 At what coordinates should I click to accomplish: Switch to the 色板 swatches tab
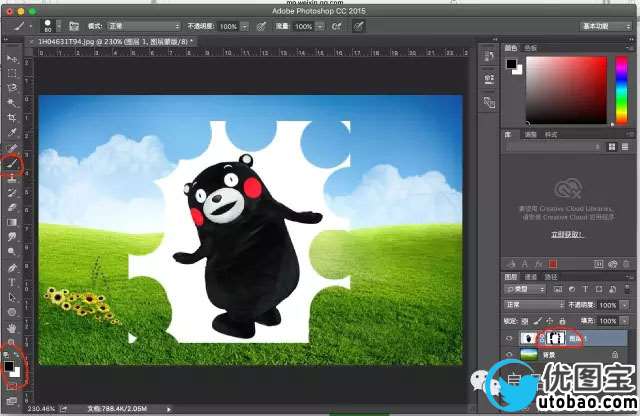(531, 48)
